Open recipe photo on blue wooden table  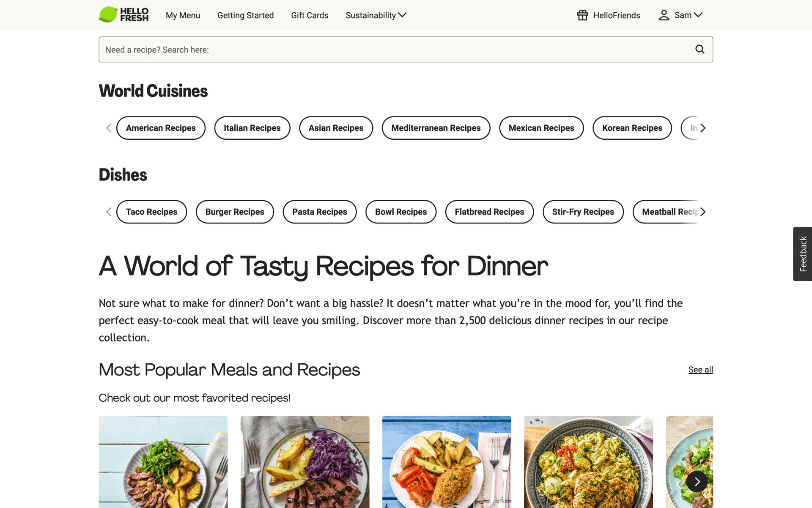pyautogui.click(x=447, y=462)
